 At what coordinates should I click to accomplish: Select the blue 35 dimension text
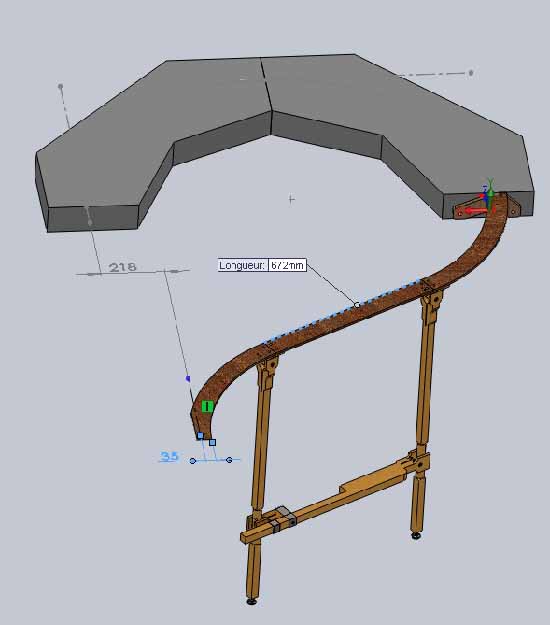click(169, 456)
